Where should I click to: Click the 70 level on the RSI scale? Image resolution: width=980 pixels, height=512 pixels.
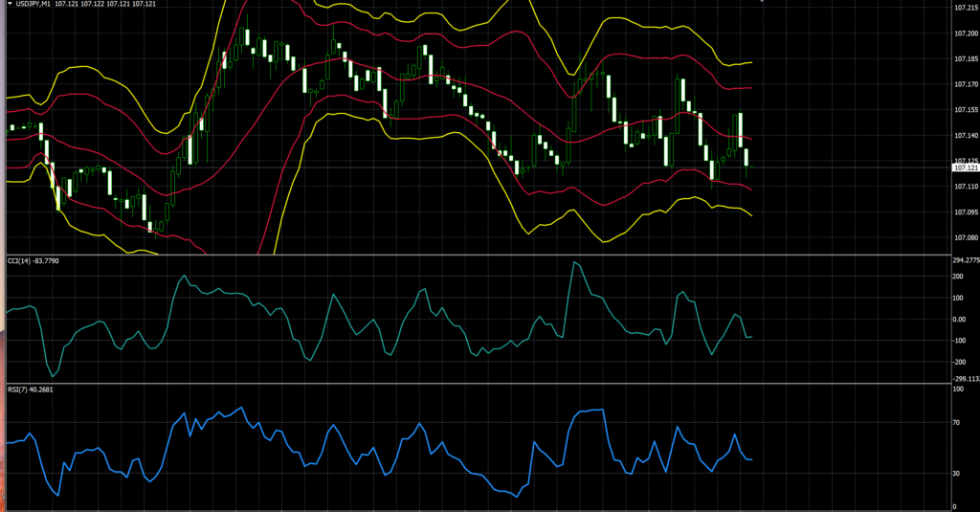pyautogui.click(x=956, y=423)
